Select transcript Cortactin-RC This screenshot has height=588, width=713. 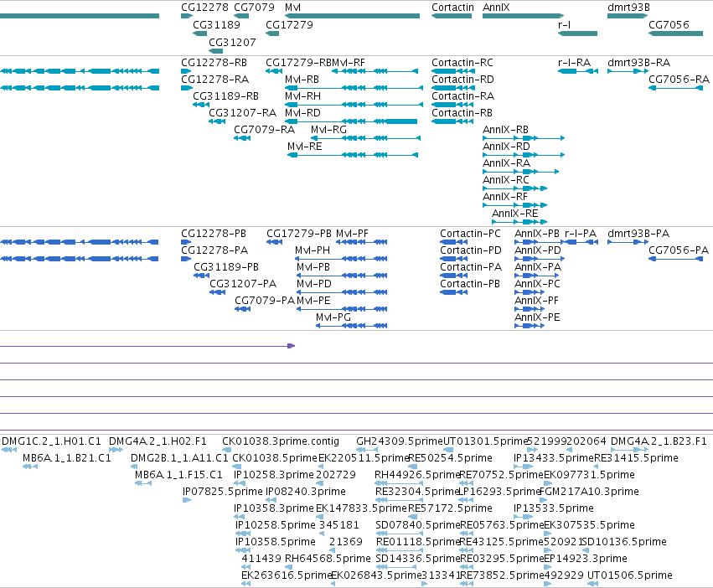click(x=452, y=71)
